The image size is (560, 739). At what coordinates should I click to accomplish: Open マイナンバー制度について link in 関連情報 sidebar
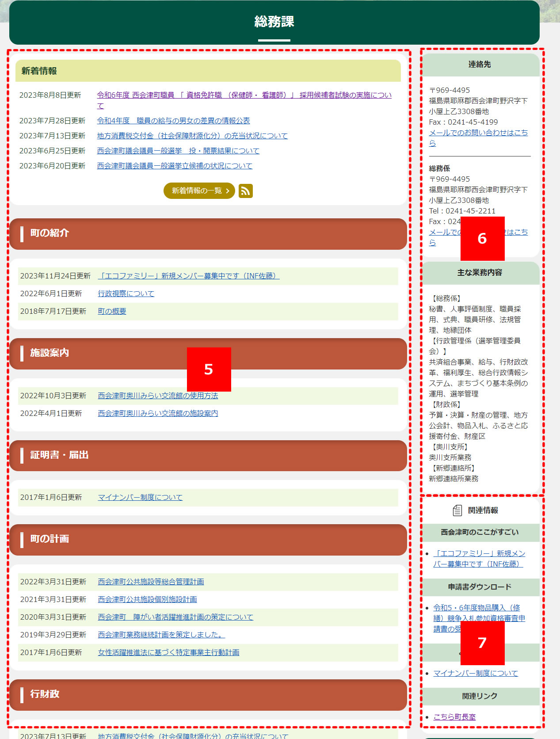point(476,673)
